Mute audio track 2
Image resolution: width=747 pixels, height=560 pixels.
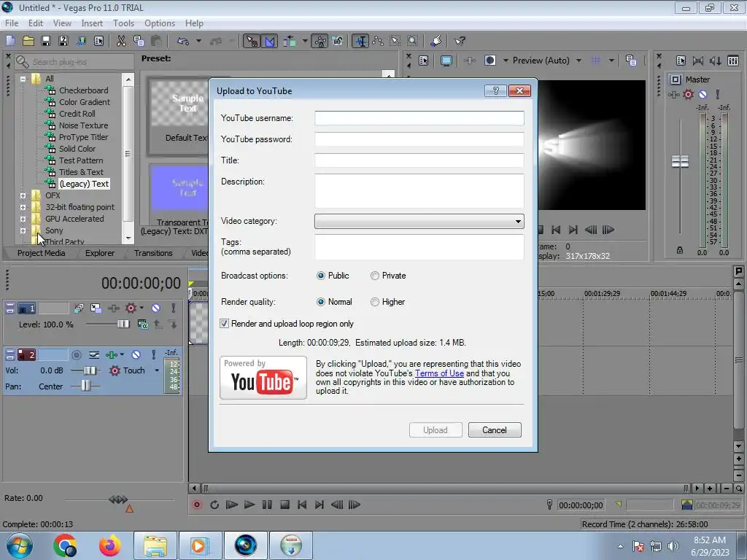pos(136,355)
